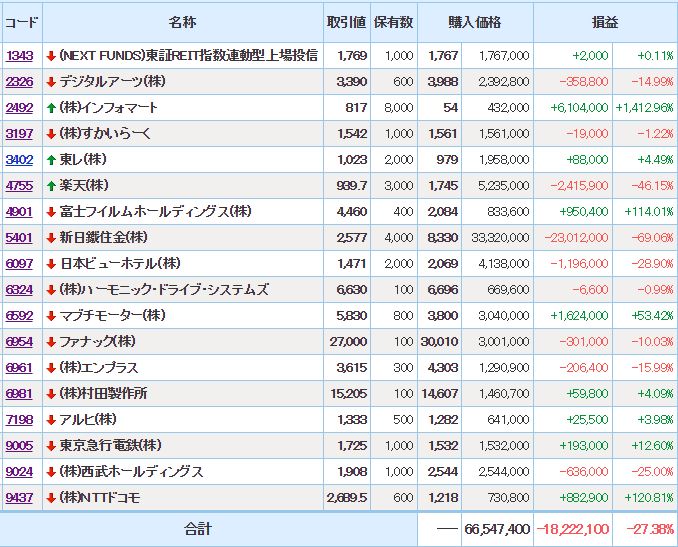Viewport: 678px width, 547px height.
Task: Open stock code link 9437
Action: tap(19, 498)
